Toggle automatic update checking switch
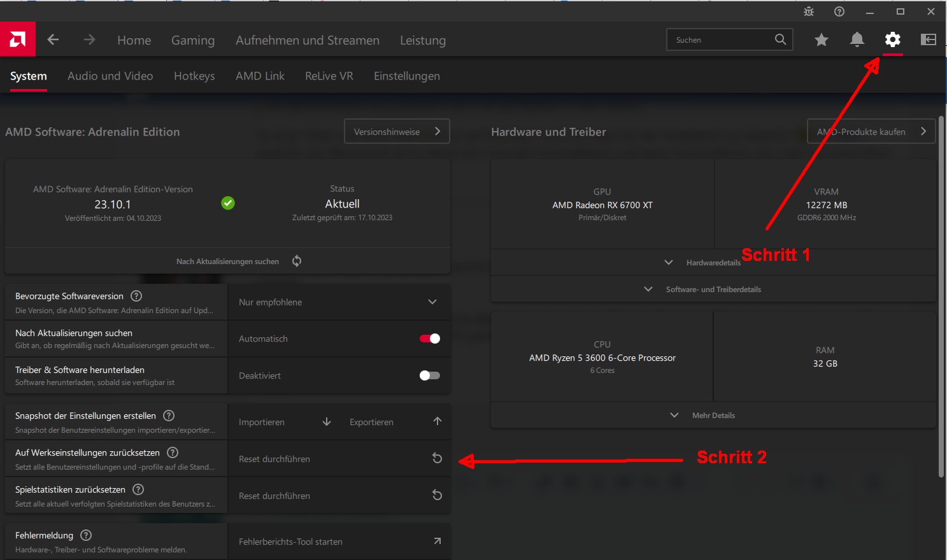Viewport: 947px width, 560px height. tap(430, 339)
